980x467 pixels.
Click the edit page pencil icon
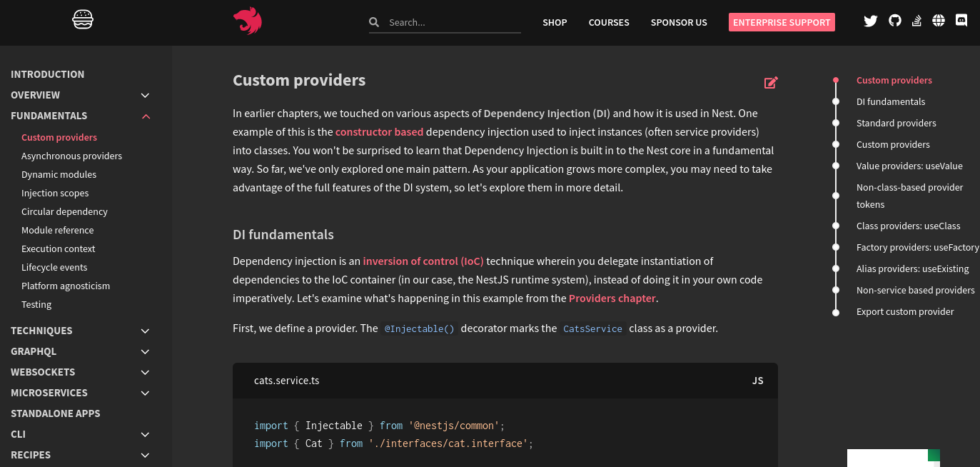pos(771,82)
